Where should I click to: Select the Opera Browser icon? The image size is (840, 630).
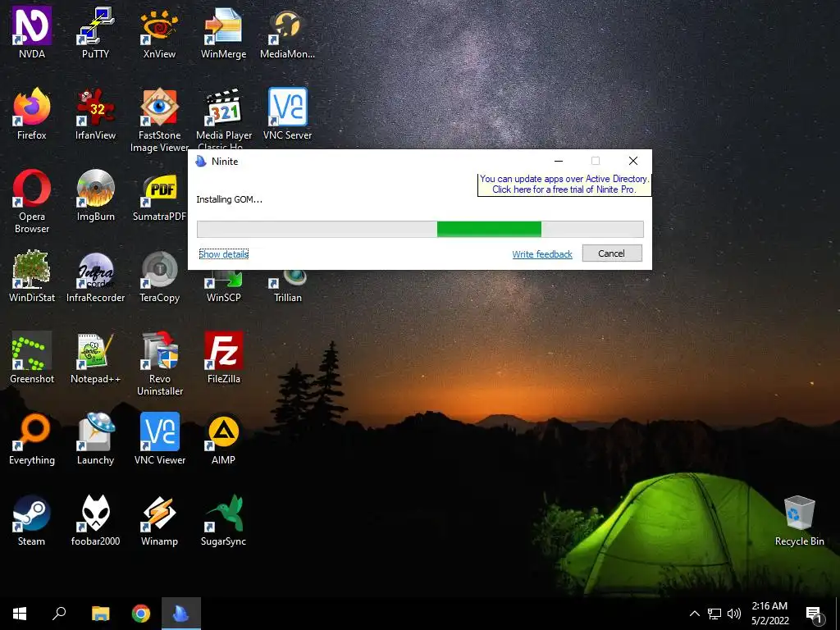32,201
